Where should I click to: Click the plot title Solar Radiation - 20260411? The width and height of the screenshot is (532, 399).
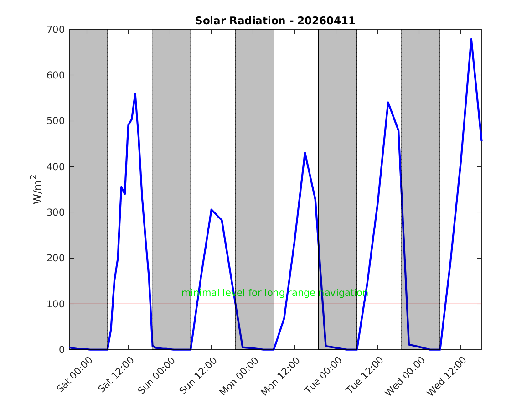(275, 21)
